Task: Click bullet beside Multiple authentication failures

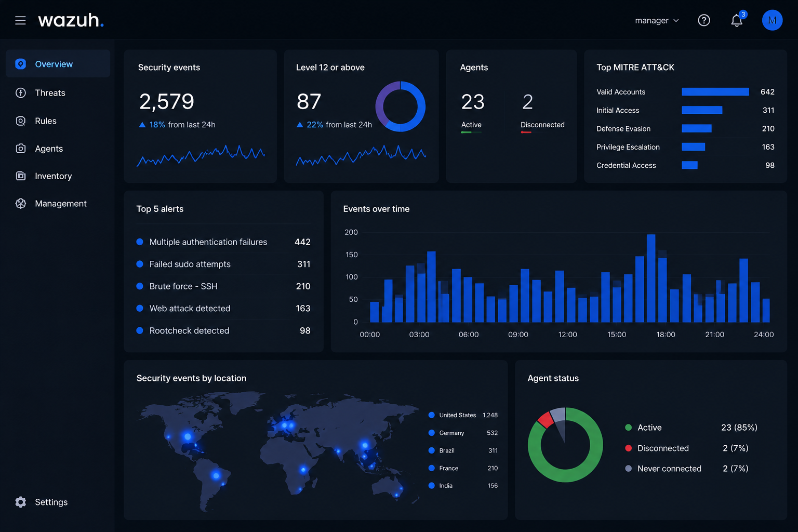Action: pyautogui.click(x=140, y=242)
